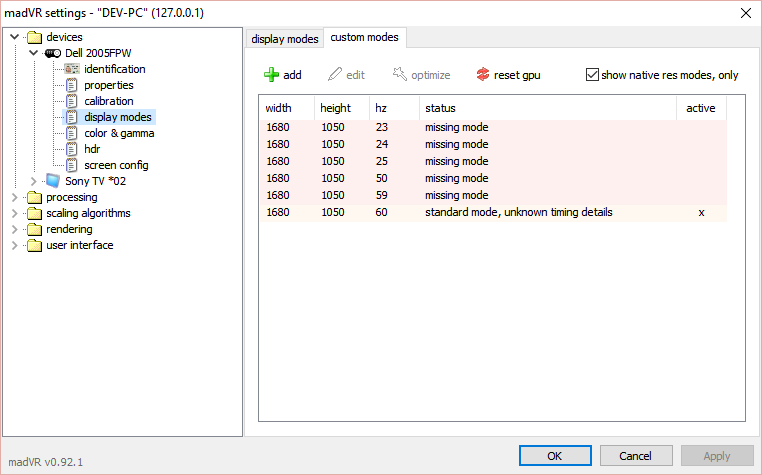Open color & gamma settings
This screenshot has width=762, height=475.
pyautogui.click(x=119, y=133)
